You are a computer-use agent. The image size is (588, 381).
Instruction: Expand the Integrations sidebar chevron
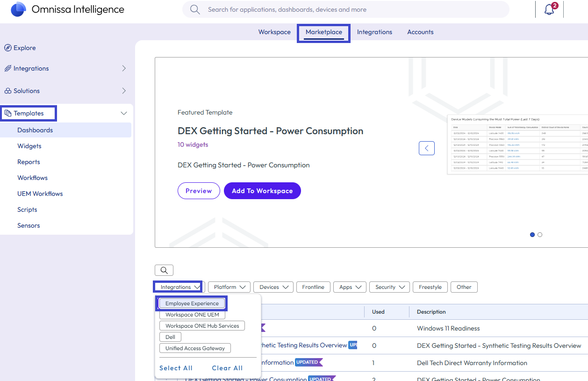pos(124,68)
